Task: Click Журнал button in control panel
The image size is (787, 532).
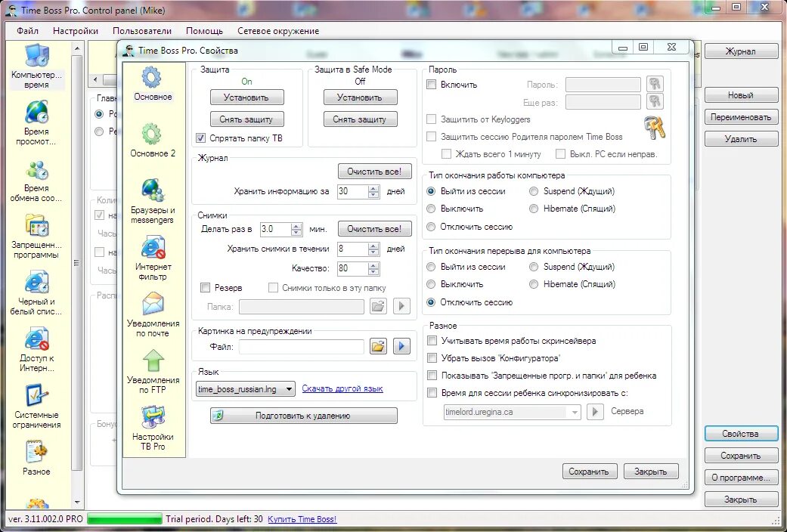Action: point(741,51)
